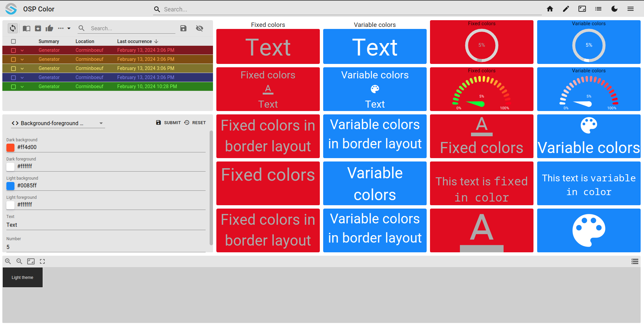Screen dimensions: 644x327
Task: Click the aspect-ratio icon in top bar
Action: point(582,9)
